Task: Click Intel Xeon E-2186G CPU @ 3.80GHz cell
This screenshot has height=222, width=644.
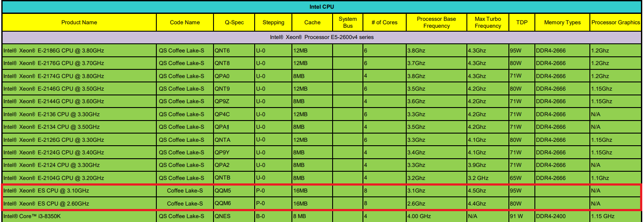Action: coord(79,50)
